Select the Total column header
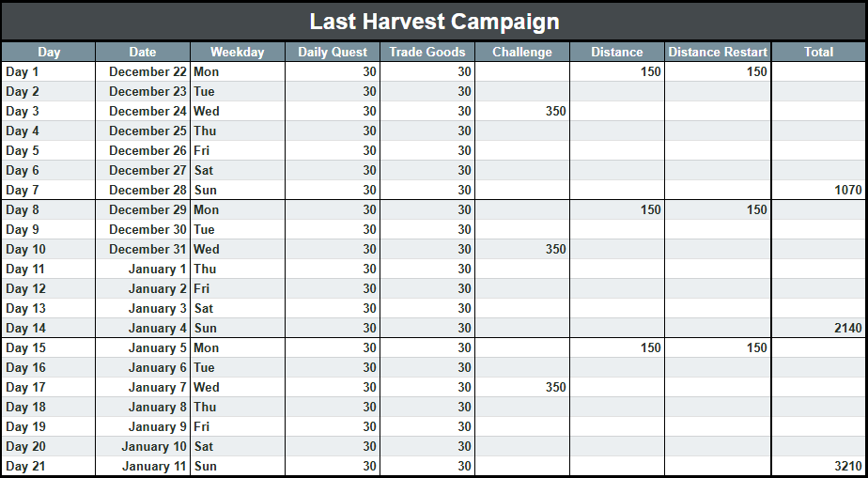Viewport: 868px width, 478px height. (818, 52)
